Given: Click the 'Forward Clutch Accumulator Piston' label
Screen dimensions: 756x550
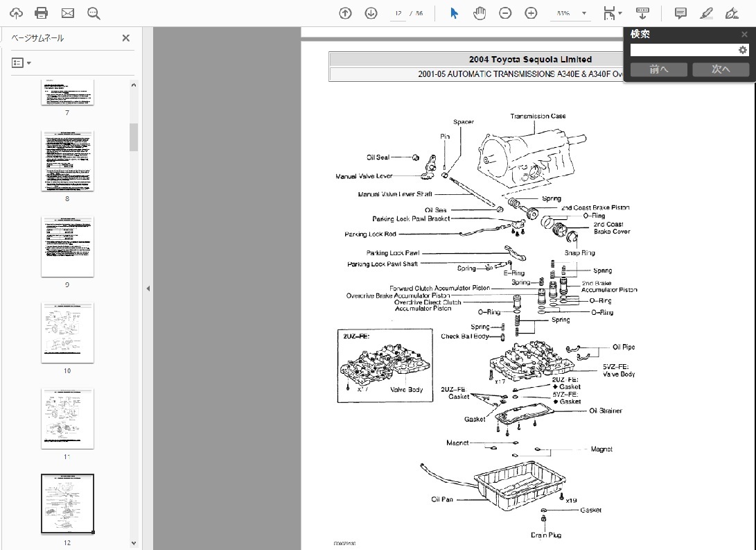Looking at the screenshot, I should 440,288.
